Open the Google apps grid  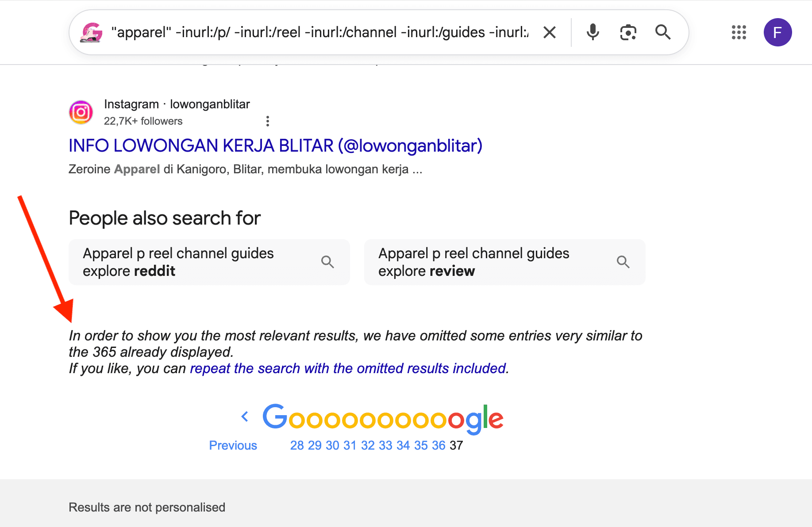[738, 32]
